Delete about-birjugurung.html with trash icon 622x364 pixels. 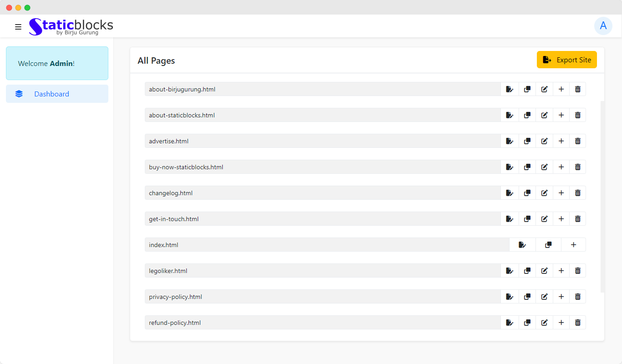pos(578,89)
